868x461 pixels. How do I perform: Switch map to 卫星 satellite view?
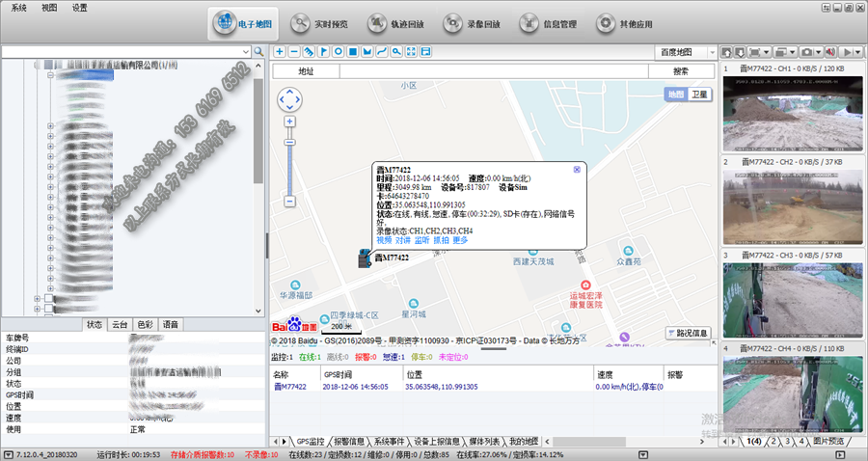(x=698, y=95)
